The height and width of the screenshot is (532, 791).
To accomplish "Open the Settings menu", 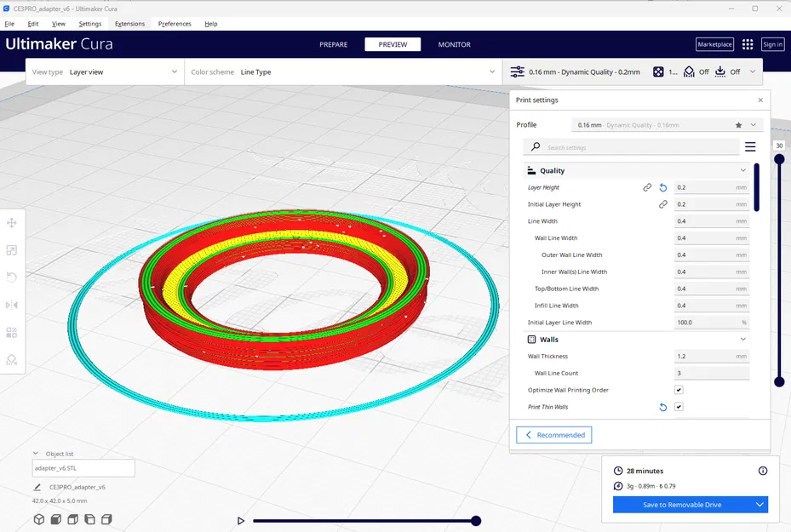I will [x=89, y=24].
